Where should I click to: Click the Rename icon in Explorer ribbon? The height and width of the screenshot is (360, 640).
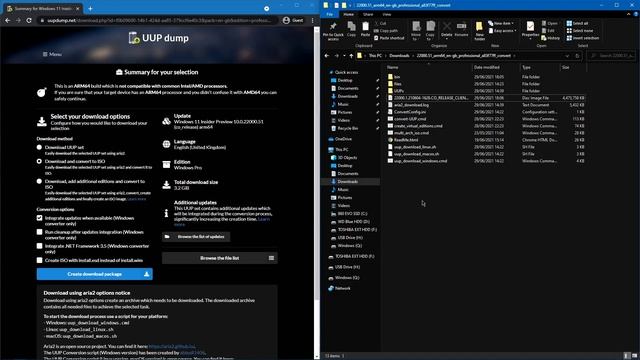coord(461,29)
